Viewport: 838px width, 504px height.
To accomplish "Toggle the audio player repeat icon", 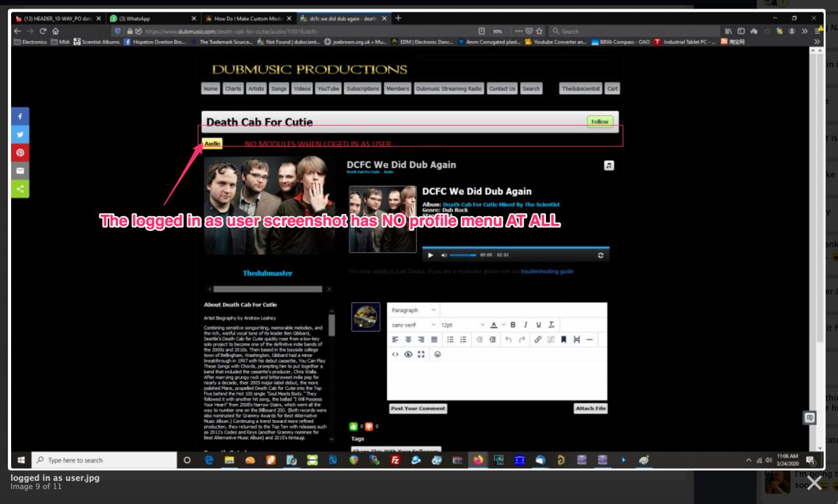I will coord(600,255).
